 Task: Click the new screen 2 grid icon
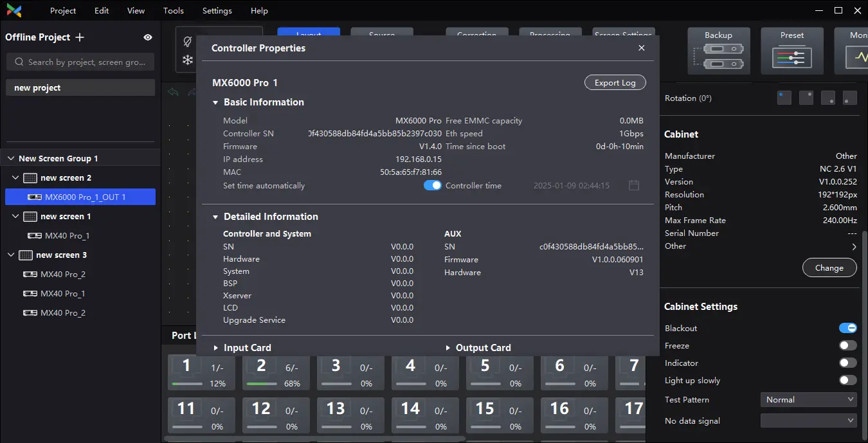pos(30,178)
